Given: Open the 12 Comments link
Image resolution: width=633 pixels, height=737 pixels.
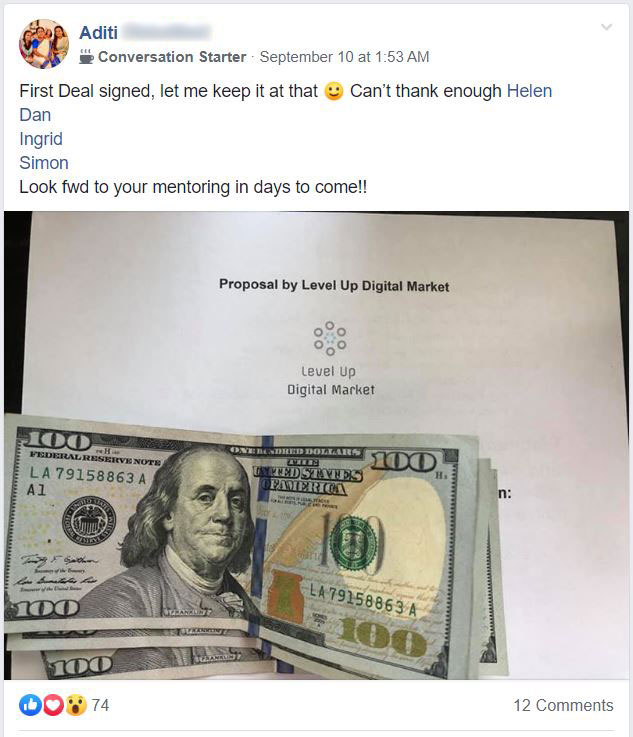Looking at the screenshot, I should (x=563, y=705).
